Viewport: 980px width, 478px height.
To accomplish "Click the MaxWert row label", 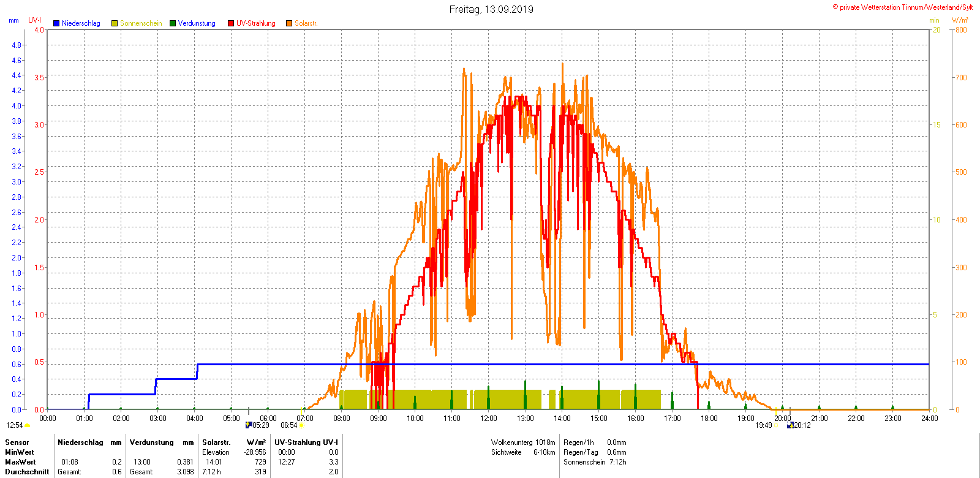I will tap(20, 462).
